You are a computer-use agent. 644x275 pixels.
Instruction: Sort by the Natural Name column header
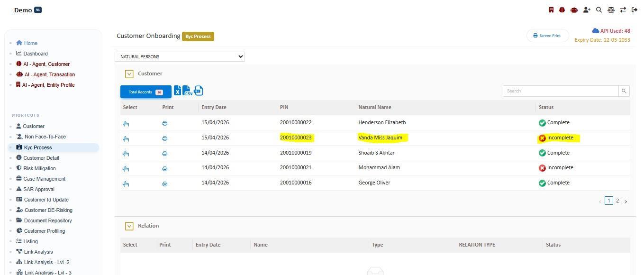pyautogui.click(x=375, y=107)
